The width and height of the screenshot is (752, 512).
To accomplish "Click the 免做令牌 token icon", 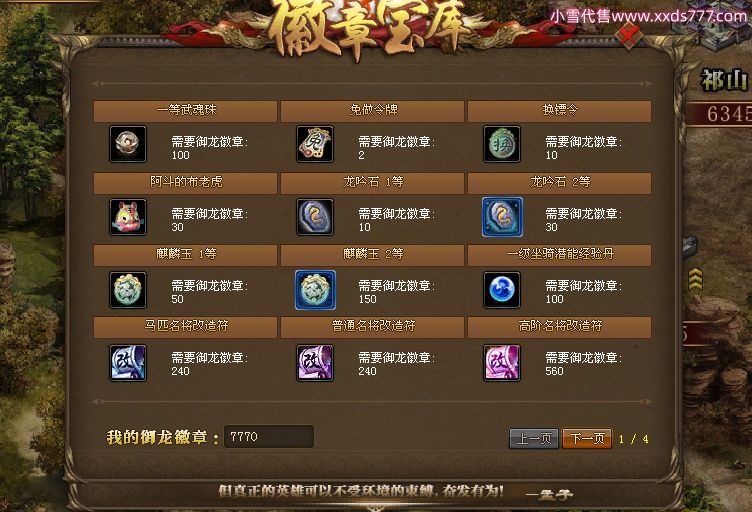I will tap(315, 144).
